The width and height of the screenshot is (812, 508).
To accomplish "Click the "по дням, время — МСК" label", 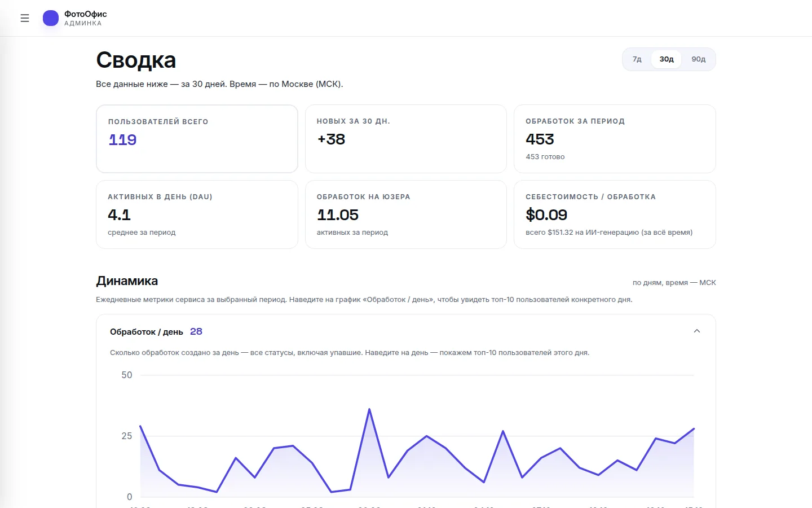I will pyautogui.click(x=674, y=283).
